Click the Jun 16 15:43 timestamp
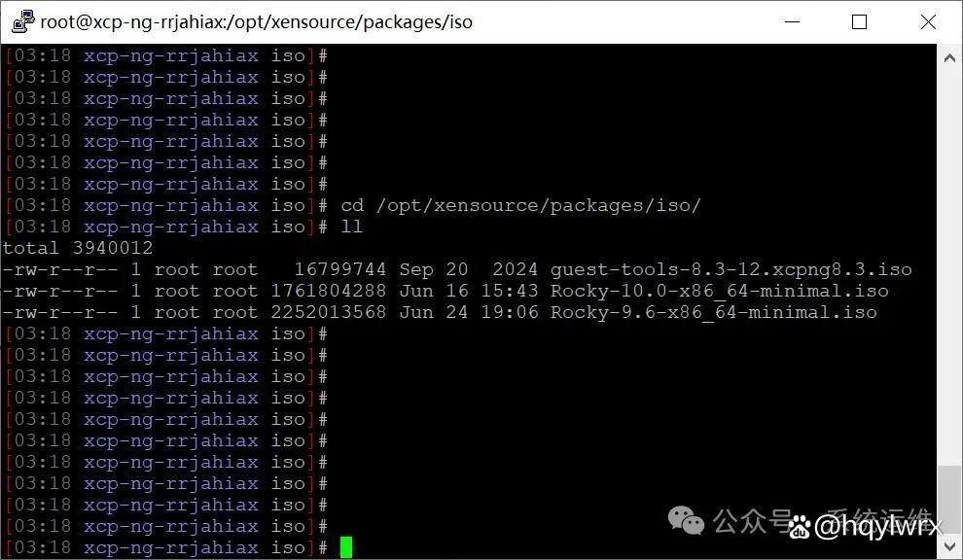Image resolution: width=963 pixels, height=560 pixels. point(469,291)
